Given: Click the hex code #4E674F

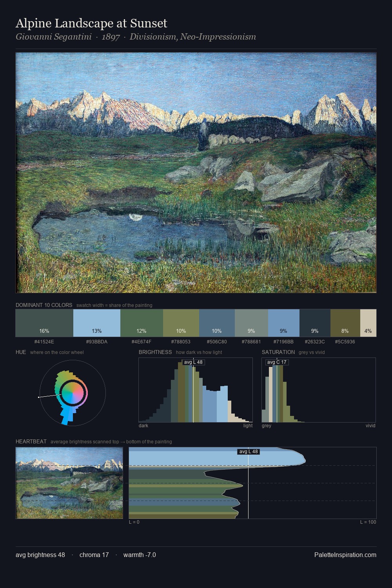Looking at the screenshot, I should click(142, 342).
